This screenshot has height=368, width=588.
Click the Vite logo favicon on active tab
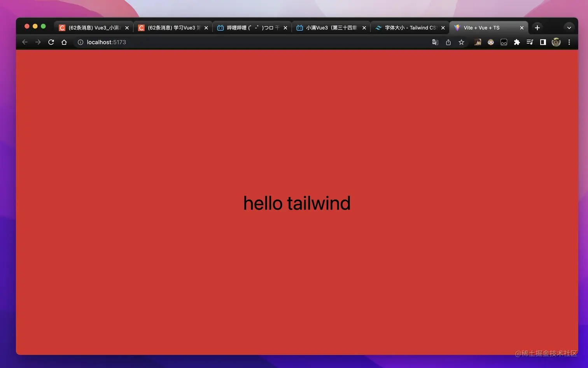457,28
